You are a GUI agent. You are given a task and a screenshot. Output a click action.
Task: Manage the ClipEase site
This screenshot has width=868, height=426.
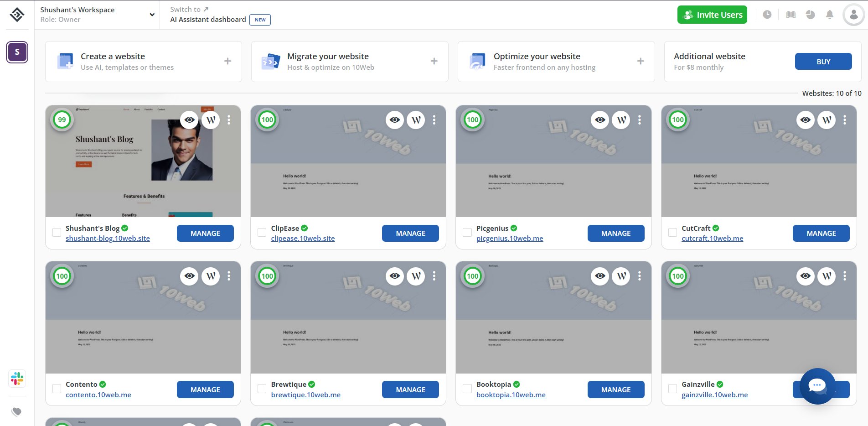[410, 233]
